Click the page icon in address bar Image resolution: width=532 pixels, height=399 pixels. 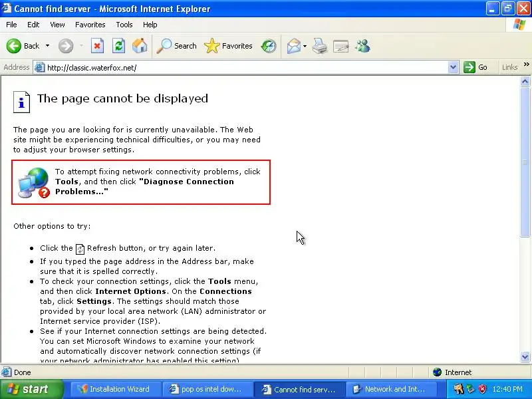(40, 68)
